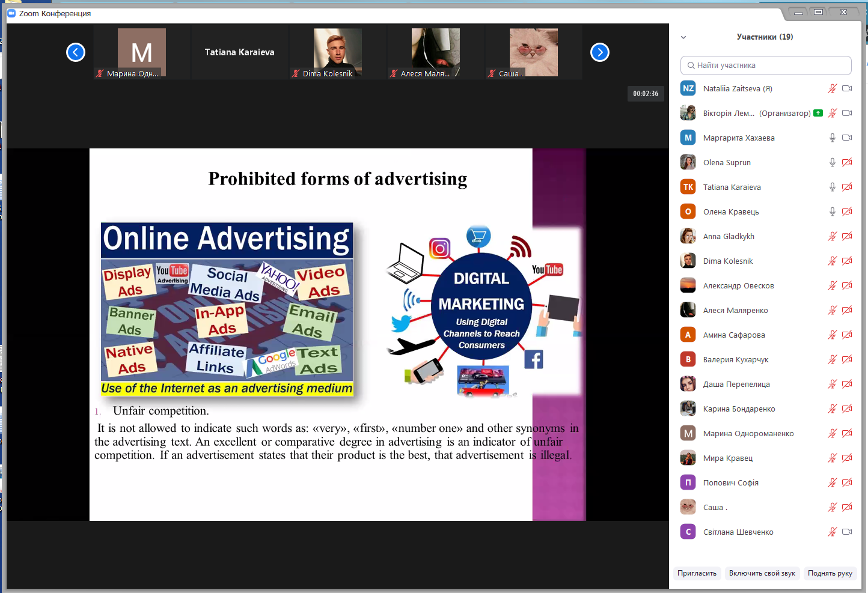Viewport: 868px width, 593px height.
Task: Click the green screen-share indicator next to Организатор
Action: tap(818, 113)
